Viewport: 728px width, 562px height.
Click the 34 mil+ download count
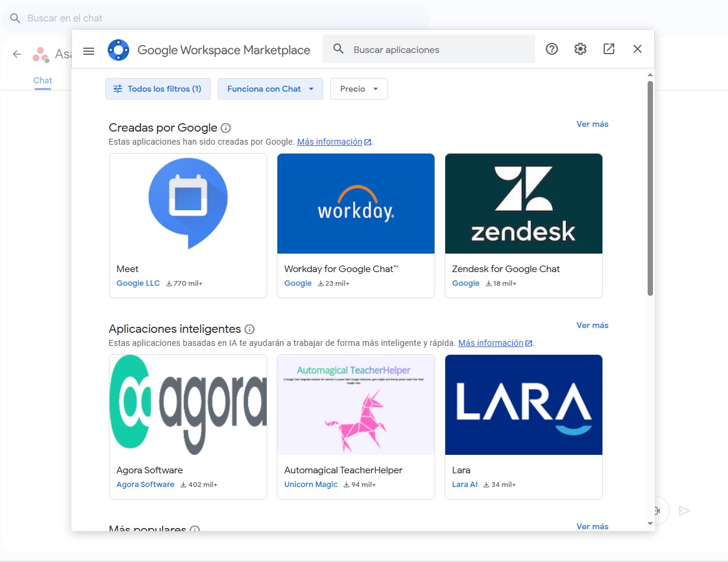pyautogui.click(x=504, y=485)
